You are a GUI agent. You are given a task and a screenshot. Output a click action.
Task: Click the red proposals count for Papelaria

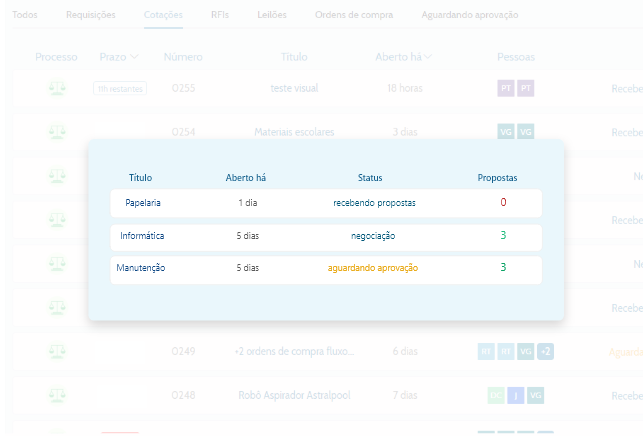pyautogui.click(x=503, y=203)
